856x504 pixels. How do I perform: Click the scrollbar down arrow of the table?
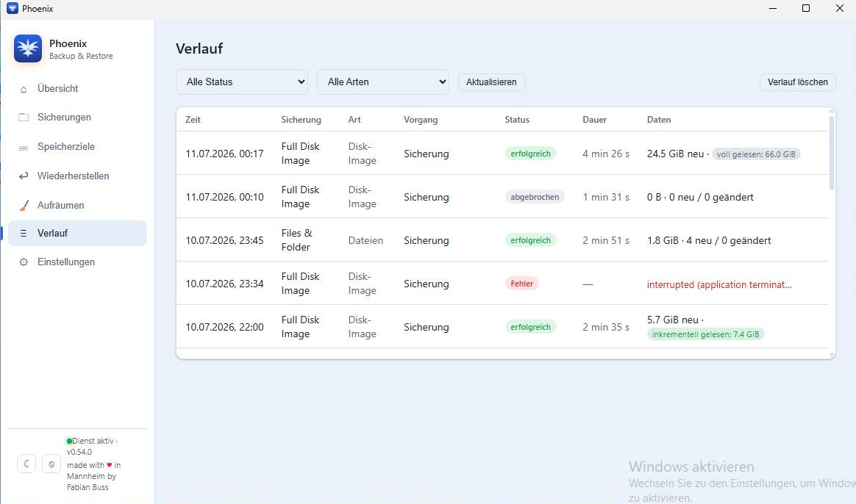[x=832, y=355]
